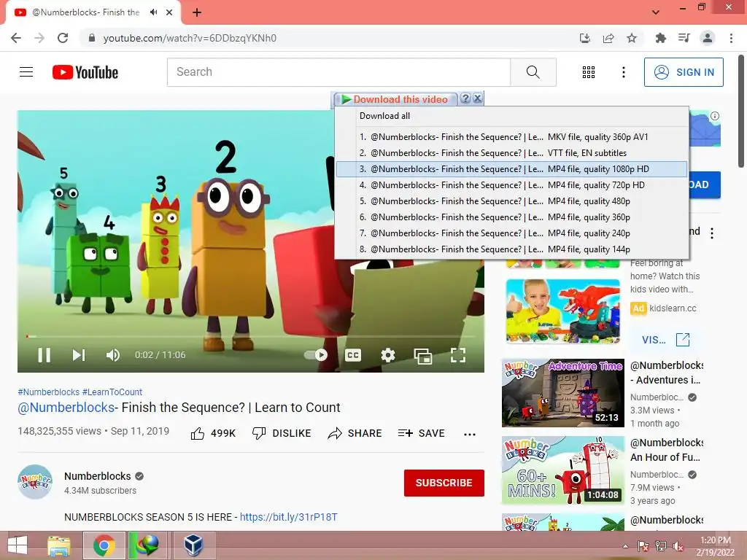Open the YouTube apps grid

[589, 72]
